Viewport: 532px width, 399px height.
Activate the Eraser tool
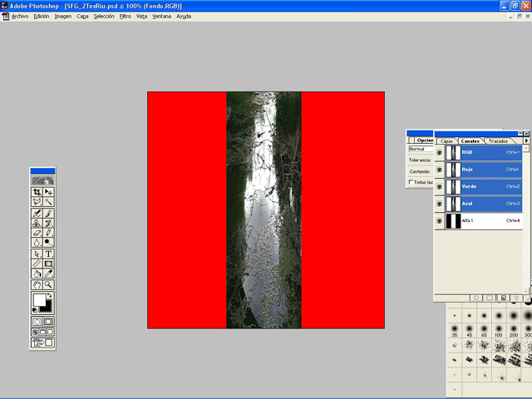coord(37,234)
